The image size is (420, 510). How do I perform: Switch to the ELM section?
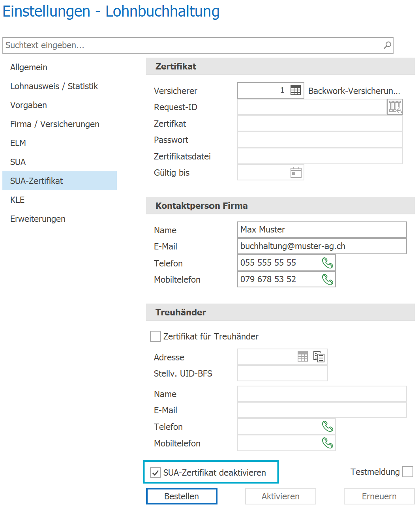click(x=60, y=143)
